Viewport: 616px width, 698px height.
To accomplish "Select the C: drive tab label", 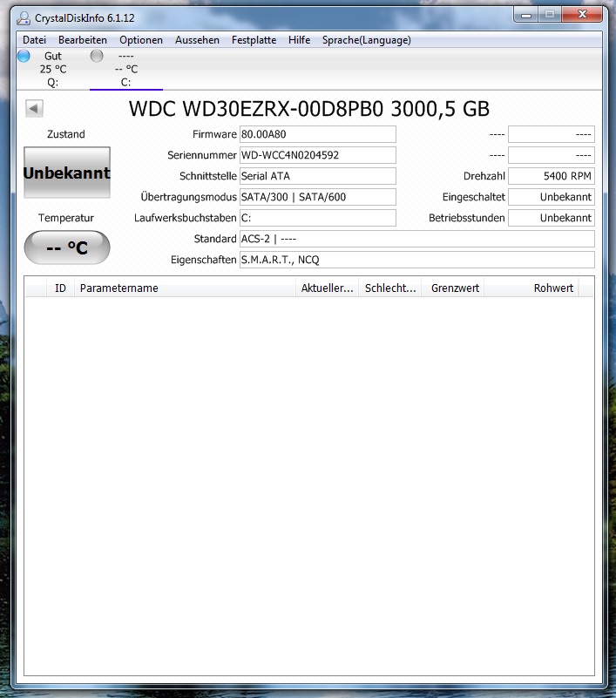I will click(x=126, y=83).
